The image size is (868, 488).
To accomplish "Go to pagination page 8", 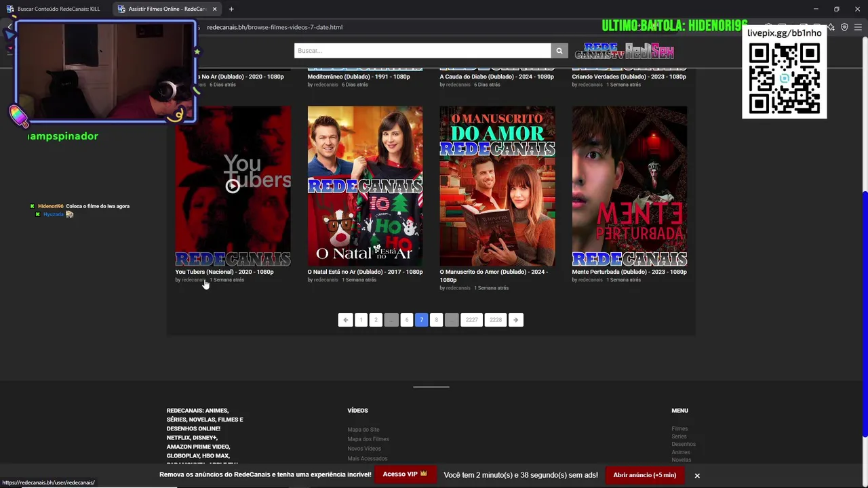I will [436, 320].
